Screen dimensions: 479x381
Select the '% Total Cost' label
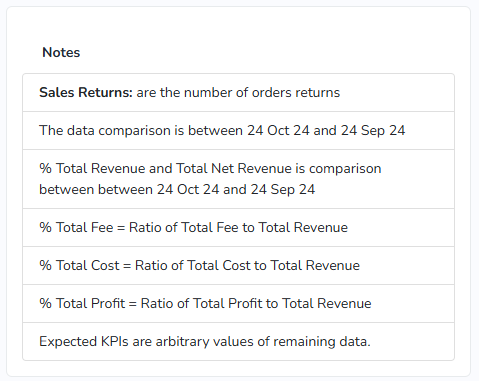pos(79,265)
